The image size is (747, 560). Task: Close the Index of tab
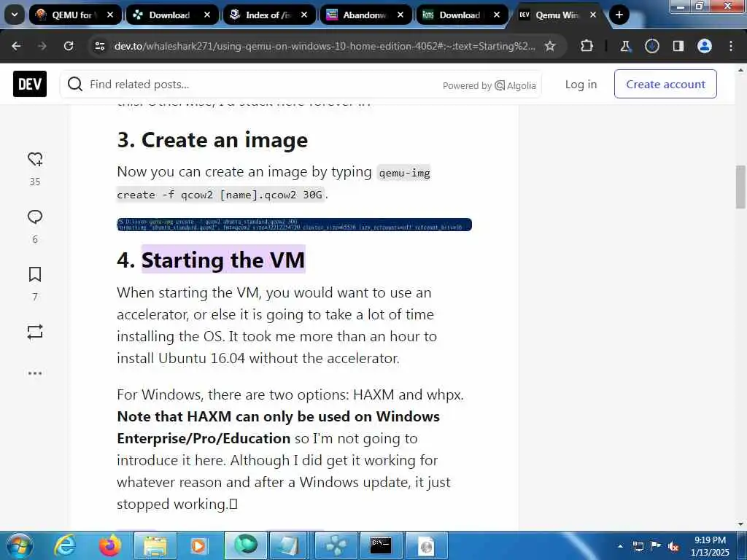click(x=304, y=15)
